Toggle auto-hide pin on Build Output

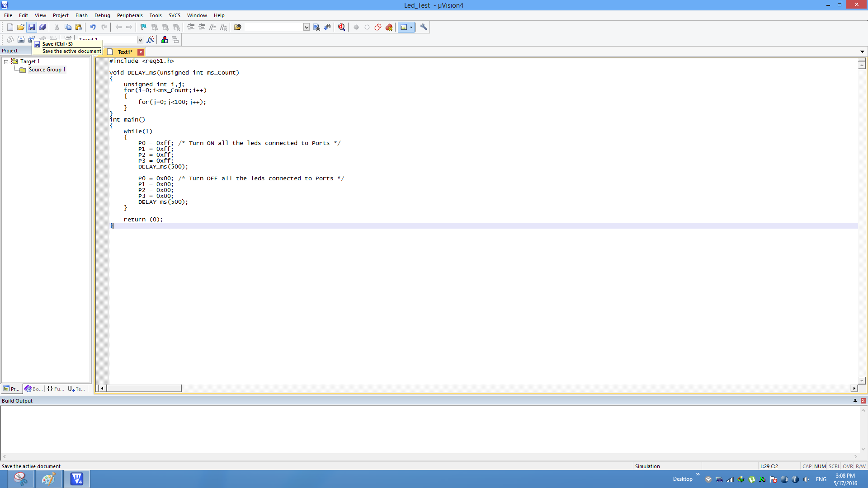coord(855,401)
